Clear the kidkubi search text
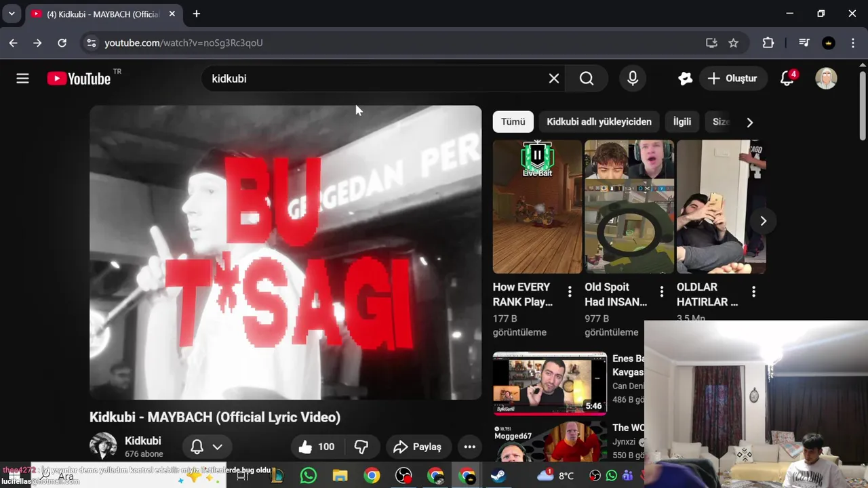This screenshot has height=488, width=868. click(x=554, y=79)
